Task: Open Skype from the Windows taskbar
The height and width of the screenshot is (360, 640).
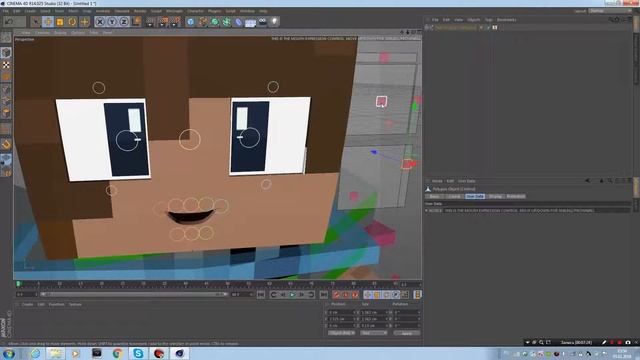Action: point(138,353)
